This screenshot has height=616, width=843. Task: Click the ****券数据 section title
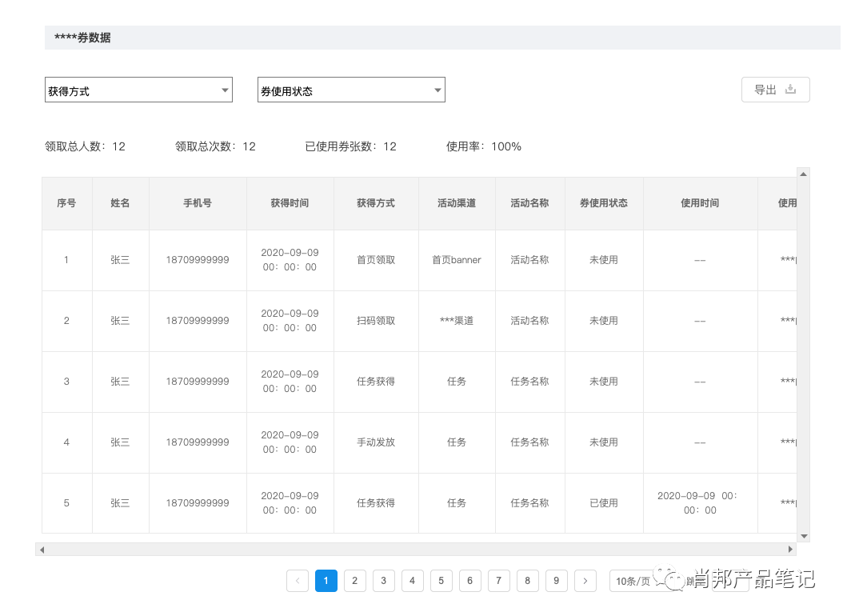(x=83, y=38)
